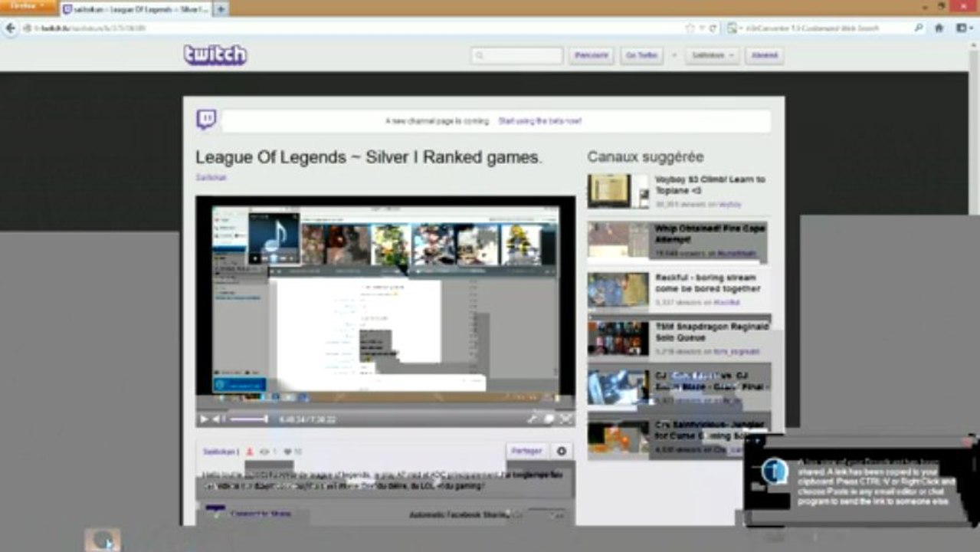Click the Parcourir button
The height and width of the screenshot is (552, 980).
click(x=591, y=55)
